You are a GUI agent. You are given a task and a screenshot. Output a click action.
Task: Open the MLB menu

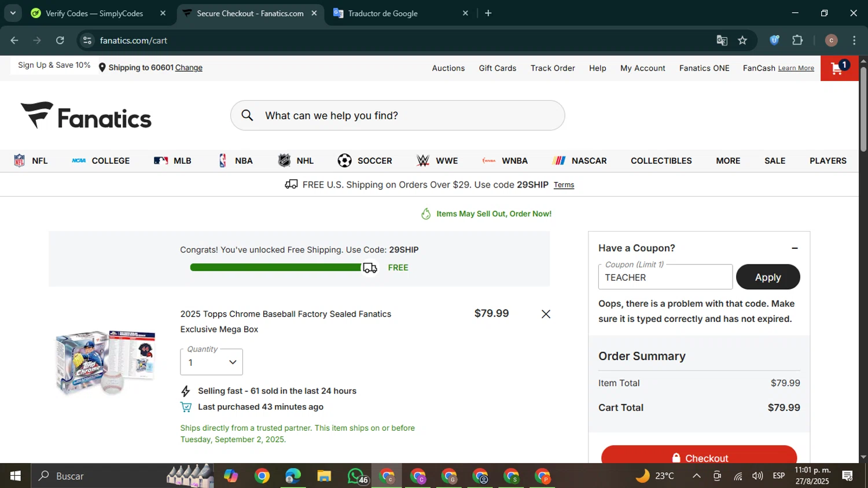point(172,161)
